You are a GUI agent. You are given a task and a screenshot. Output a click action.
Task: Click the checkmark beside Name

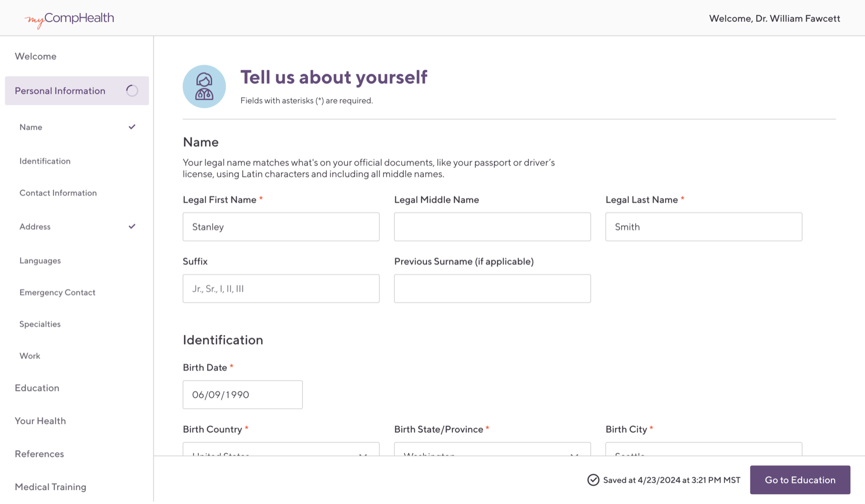point(132,127)
